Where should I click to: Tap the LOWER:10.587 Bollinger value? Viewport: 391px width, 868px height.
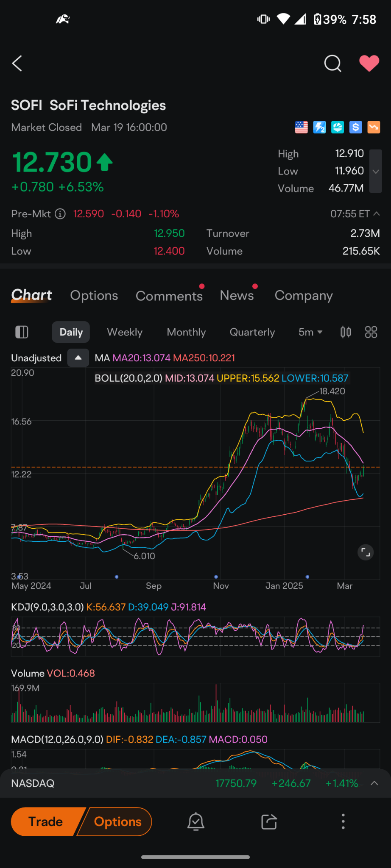coord(315,378)
